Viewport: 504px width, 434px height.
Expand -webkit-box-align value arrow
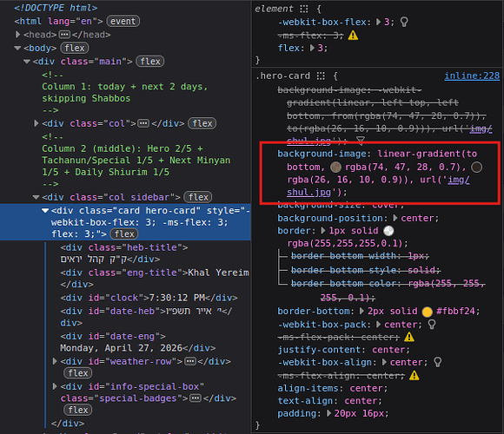(384, 362)
